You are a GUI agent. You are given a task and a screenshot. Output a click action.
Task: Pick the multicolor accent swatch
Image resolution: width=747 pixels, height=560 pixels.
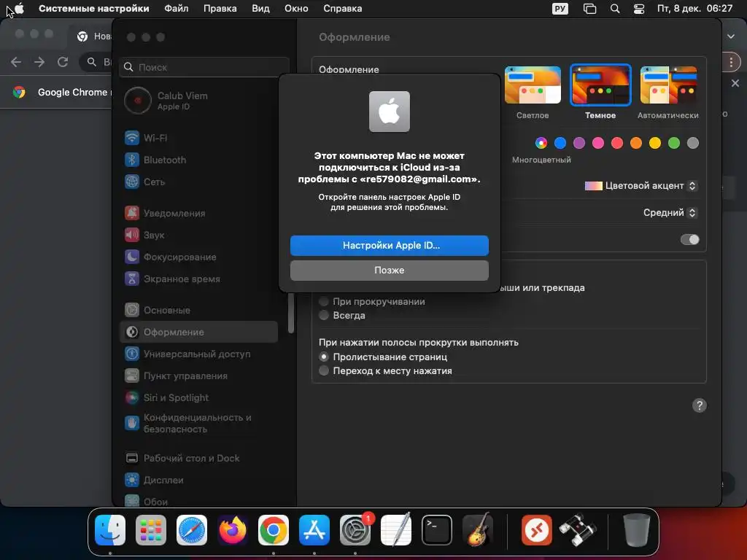[x=541, y=143]
